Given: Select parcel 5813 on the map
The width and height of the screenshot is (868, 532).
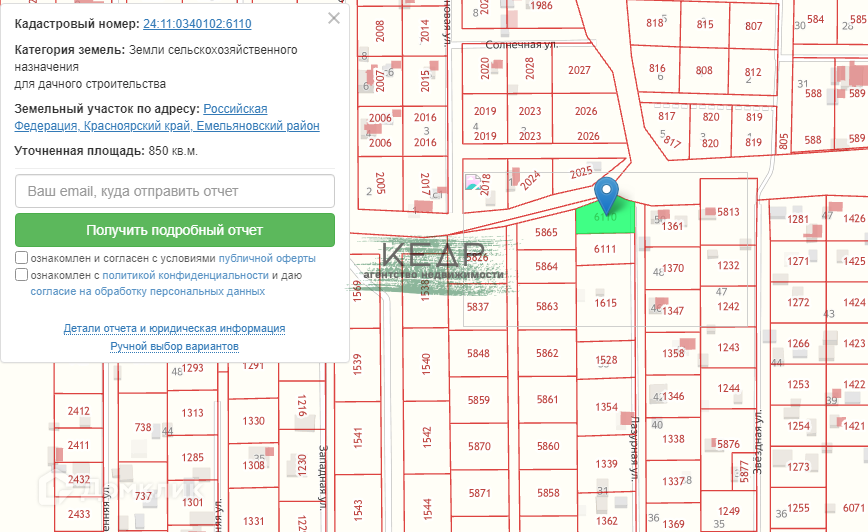Looking at the screenshot, I should point(728,212).
